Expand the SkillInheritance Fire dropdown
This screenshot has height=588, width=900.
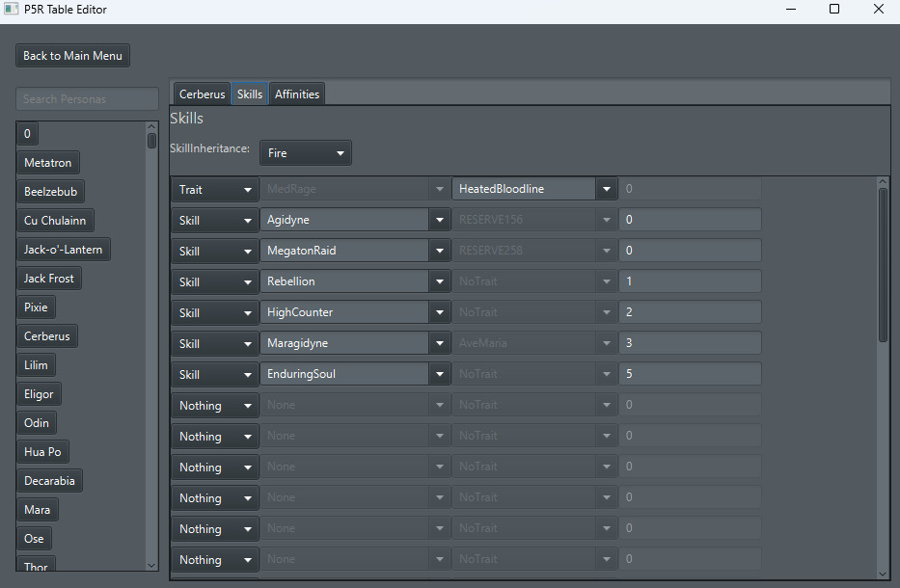pos(305,153)
